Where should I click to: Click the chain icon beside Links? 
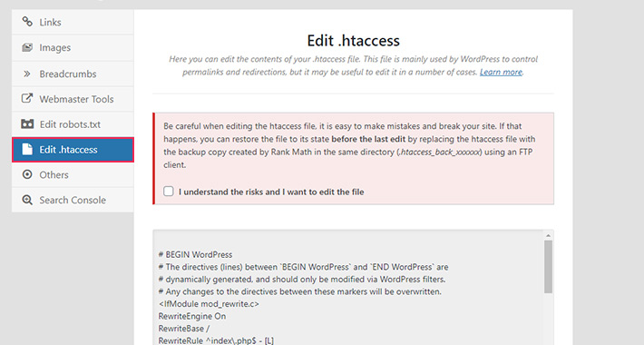point(27,22)
